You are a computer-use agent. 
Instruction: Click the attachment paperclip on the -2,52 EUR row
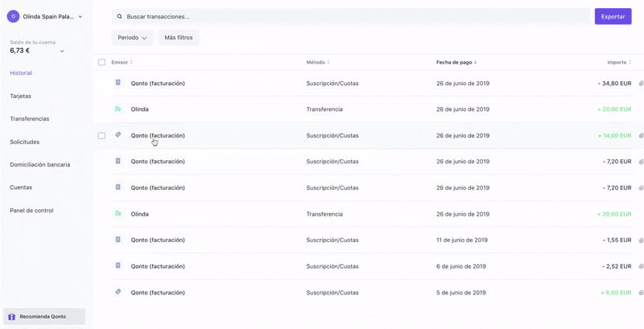tap(641, 266)
